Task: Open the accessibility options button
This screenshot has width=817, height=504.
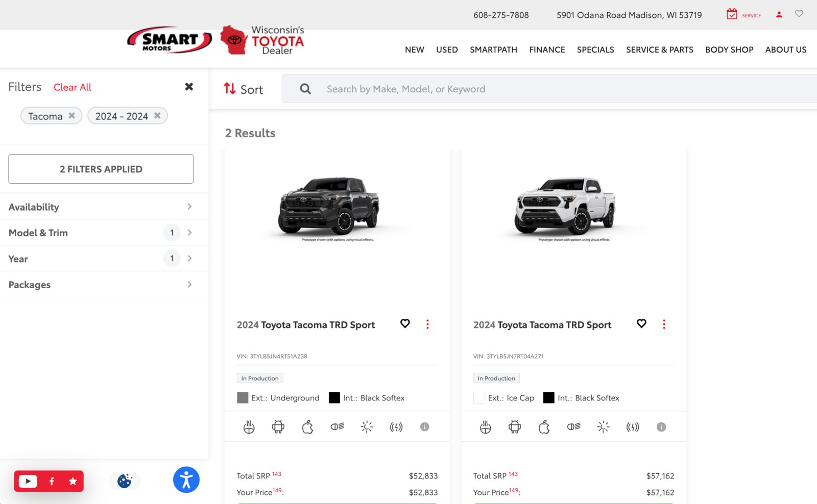Action: tap(186, 480)
